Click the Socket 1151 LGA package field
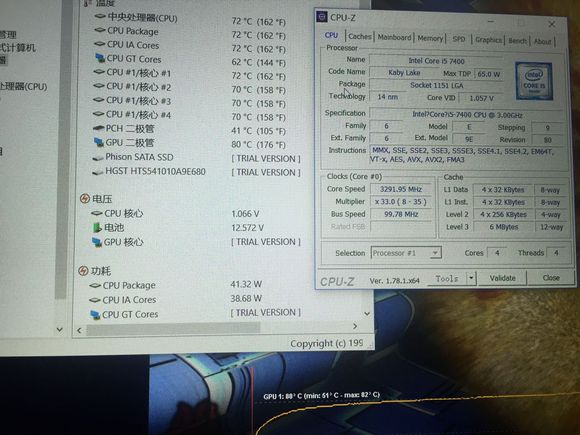The height and width of the screenshot is (435, 580). pos(436,85)
